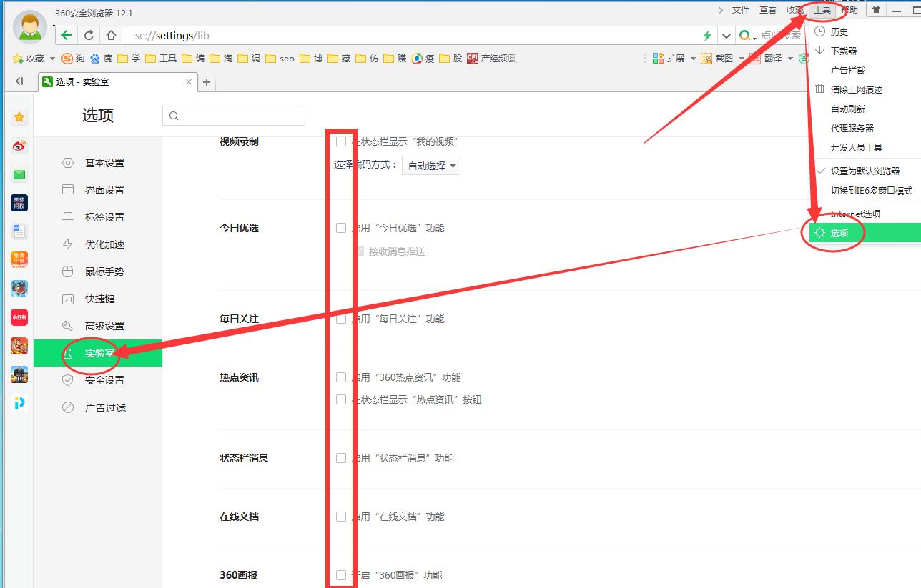This screenshot has width=921, height=588.
Task: Reload the page with the refresh icon
Action: click(89, 35)
